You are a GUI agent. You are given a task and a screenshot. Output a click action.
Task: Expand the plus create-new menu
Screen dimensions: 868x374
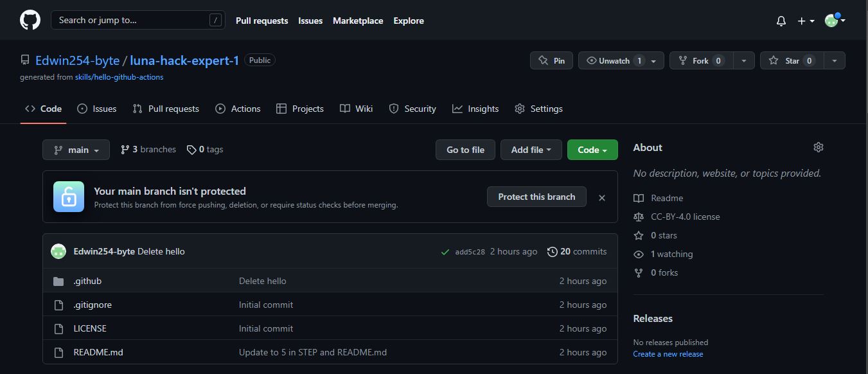[806, 21]
